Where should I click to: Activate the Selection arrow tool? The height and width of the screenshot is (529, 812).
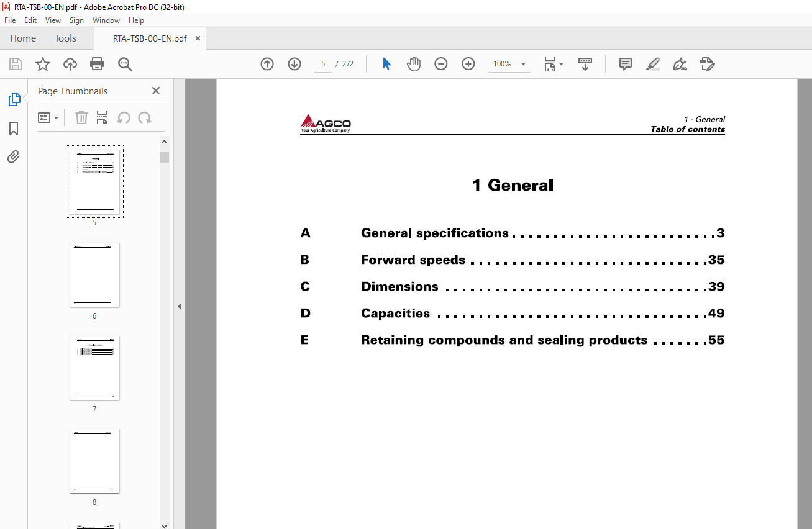click(386, 64)
